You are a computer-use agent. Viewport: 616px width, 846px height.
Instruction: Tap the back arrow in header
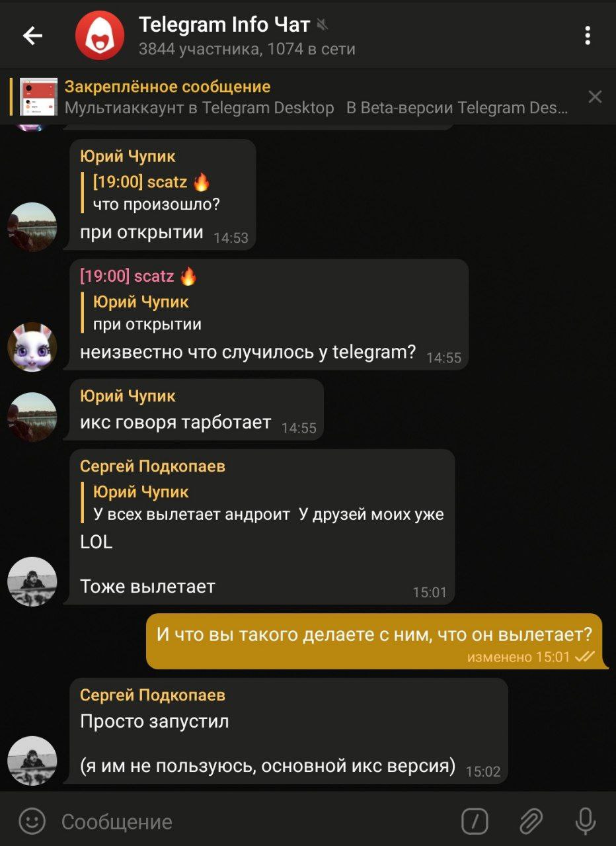[32, 36]
